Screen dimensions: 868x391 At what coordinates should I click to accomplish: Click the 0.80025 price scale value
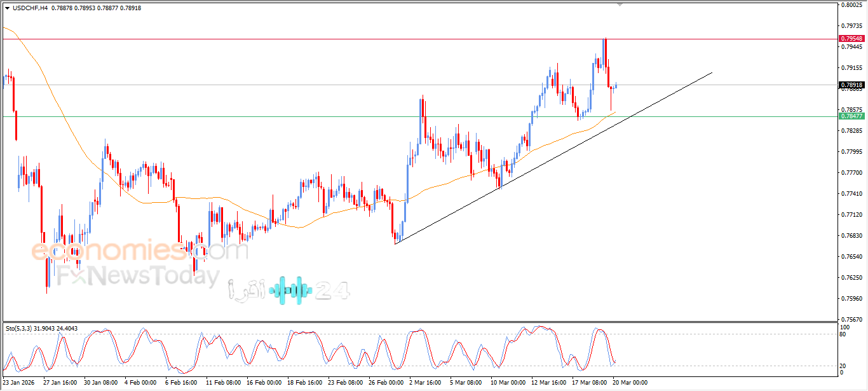(x=851, y=5)
